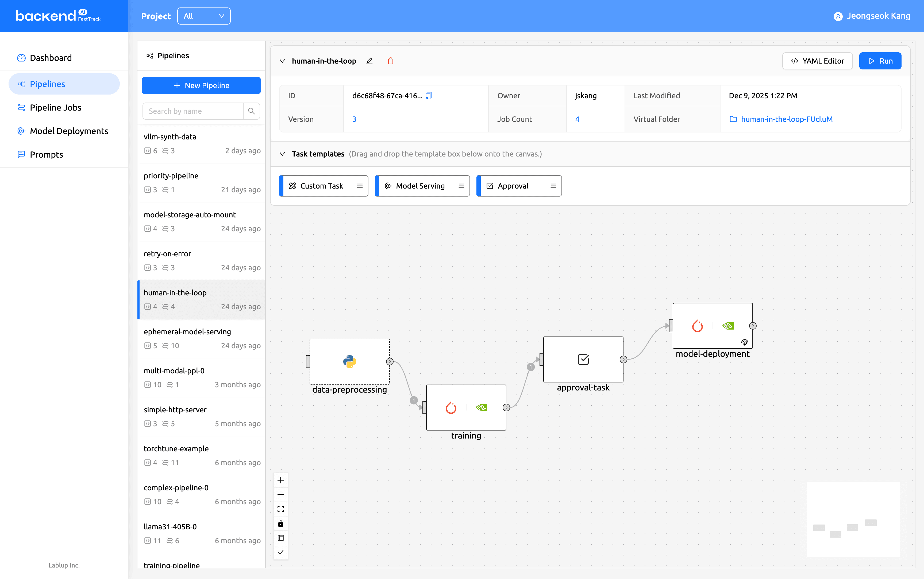
Task: Click the approval-task checkbox node on canvas
Action: point(583,359)
